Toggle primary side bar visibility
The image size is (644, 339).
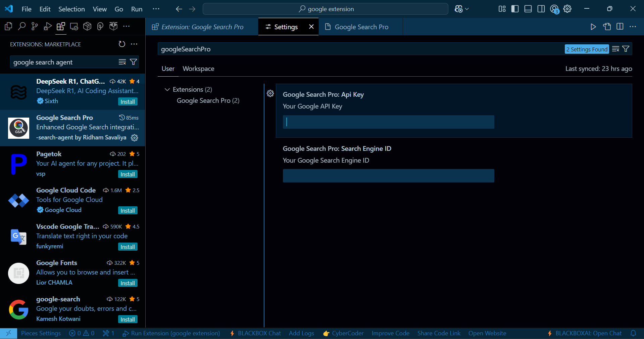point(515,9)
